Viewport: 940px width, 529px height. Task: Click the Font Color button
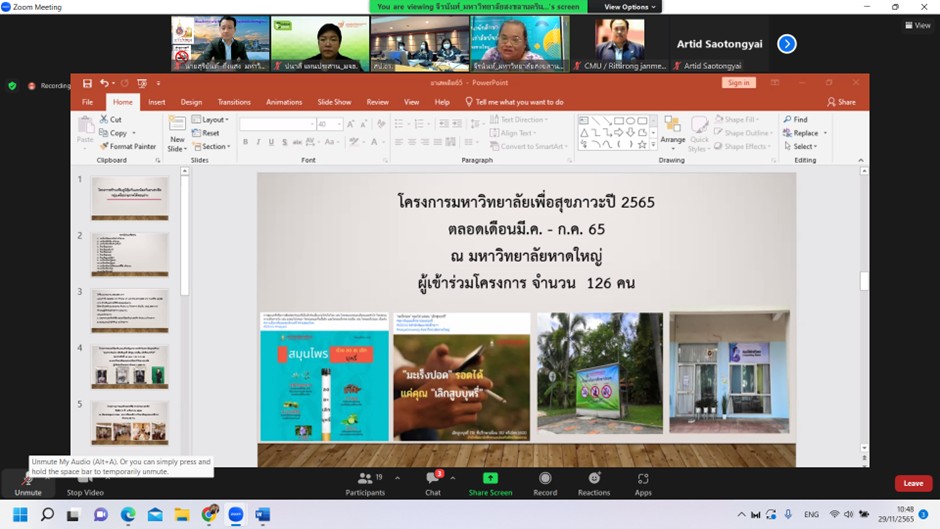[373, 142]
